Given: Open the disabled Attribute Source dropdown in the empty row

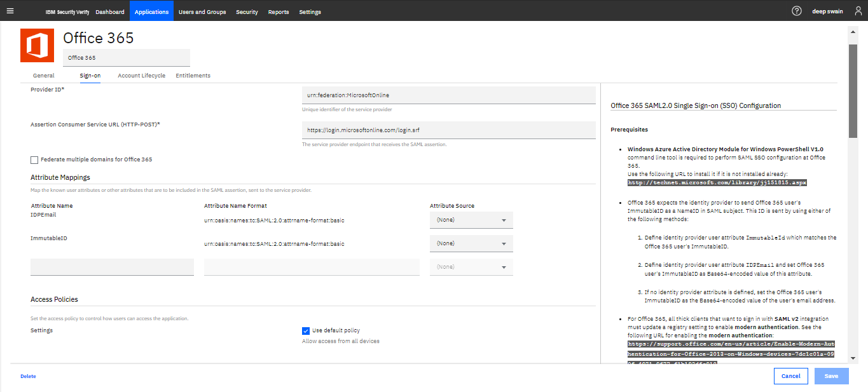Looking at the screenshot, I should [x=471, y=267].
